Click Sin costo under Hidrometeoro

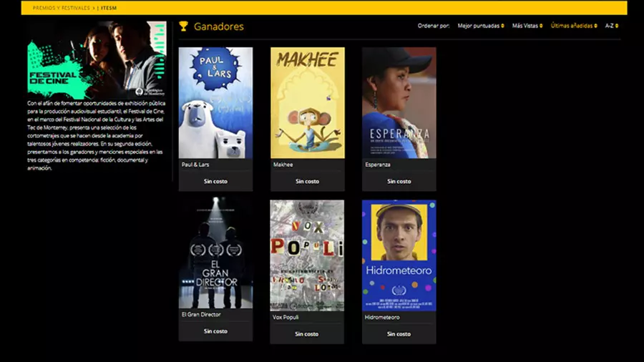point(399,333)
